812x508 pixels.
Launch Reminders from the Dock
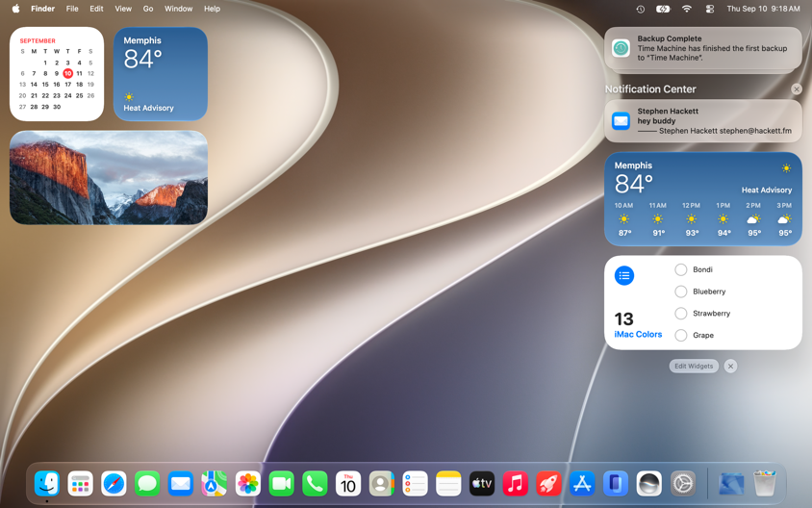pyautogui.click(x=415, y=484)
